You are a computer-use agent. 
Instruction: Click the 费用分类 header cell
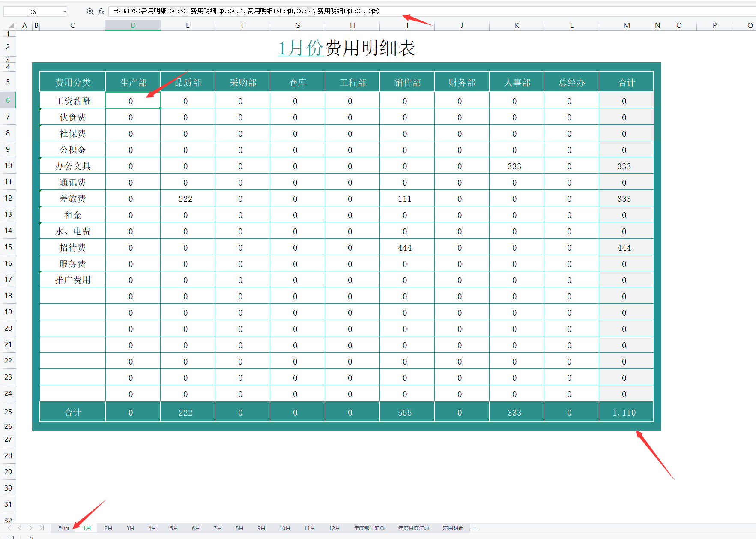73,82
